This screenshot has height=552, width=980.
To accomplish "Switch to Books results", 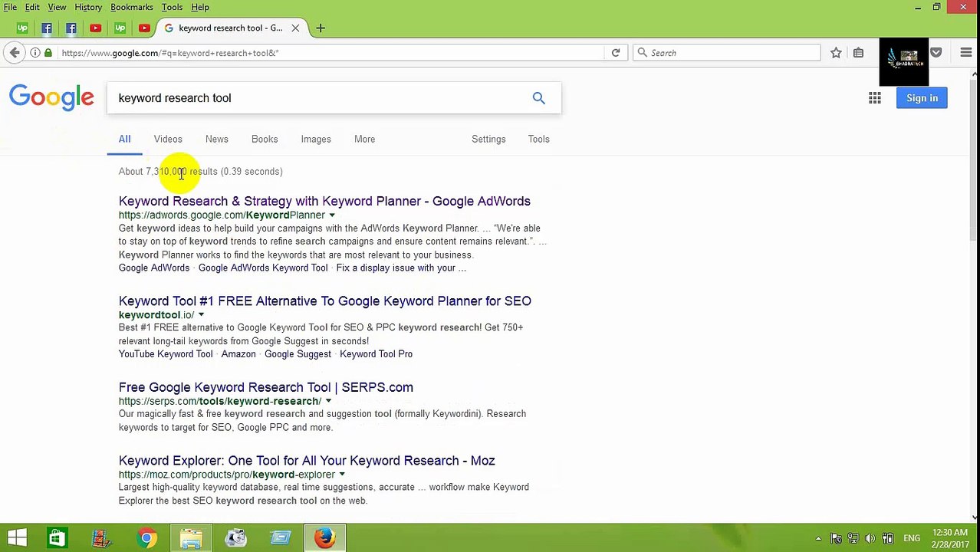I will [x=265, y=140].
